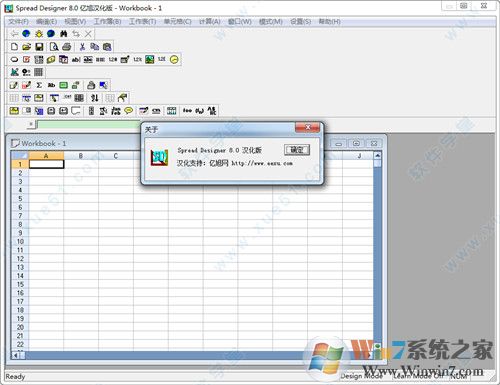Open the 工作簿(B) menu
Screen dimensions: 500x385
tap(107, 22)
